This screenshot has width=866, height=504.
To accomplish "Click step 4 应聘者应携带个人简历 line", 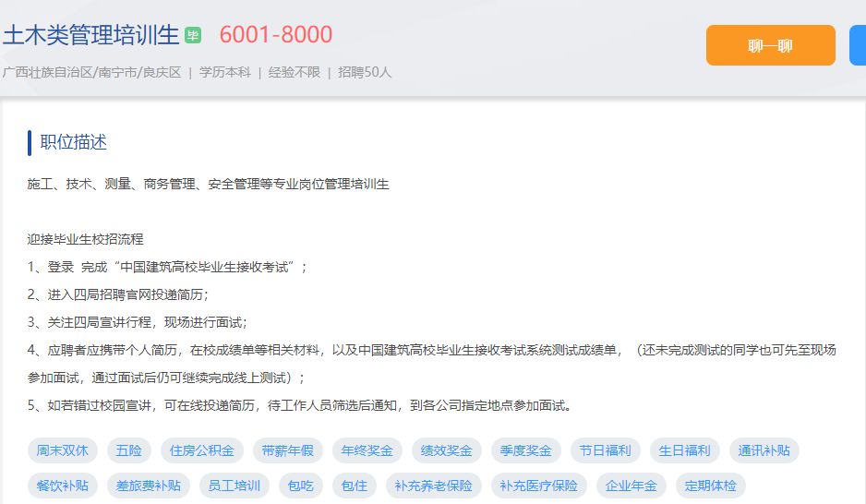I will coord(432,364).
